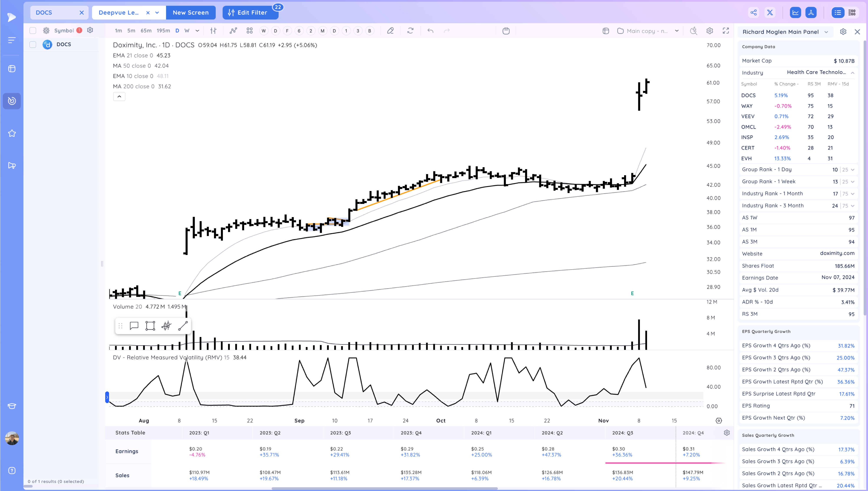The width and height of the screenshot is (868, 491).
Task: Click the Stats Table settings gear
Action: coord(727,433)
